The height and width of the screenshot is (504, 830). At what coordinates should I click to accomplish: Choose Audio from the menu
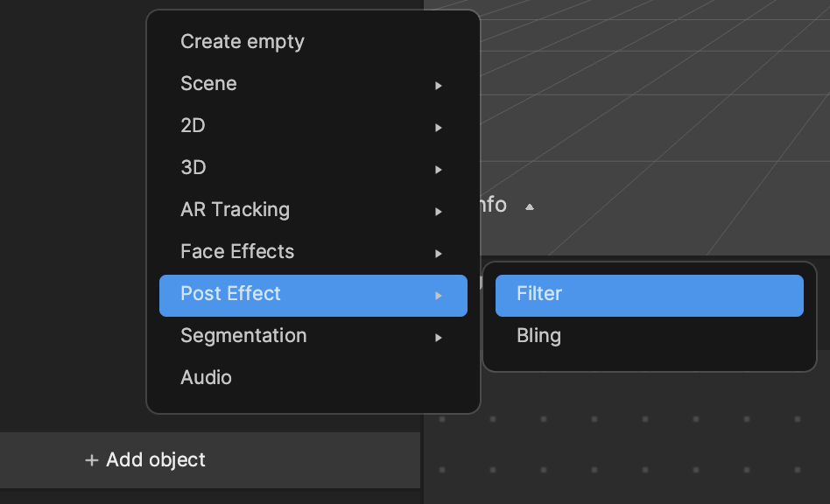[x=313, y=378]
